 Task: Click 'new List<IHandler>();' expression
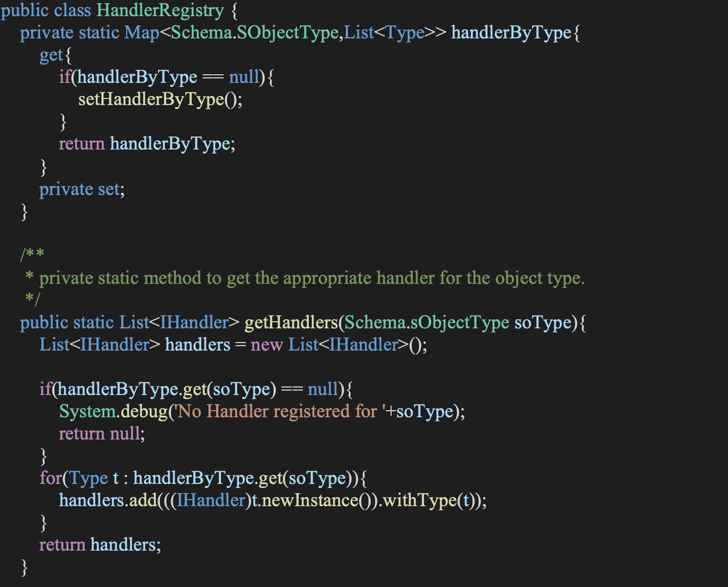pyautogui.click(x=339, y=345)
